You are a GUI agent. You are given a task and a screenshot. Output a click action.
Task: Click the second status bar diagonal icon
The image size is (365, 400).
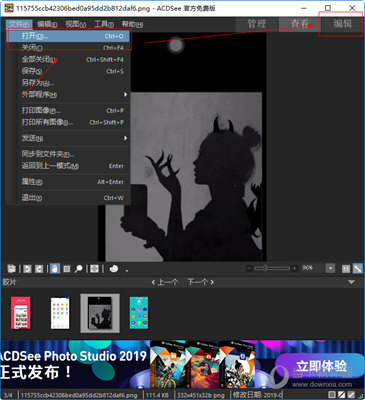pyautogui.click(x=342, y=395)
